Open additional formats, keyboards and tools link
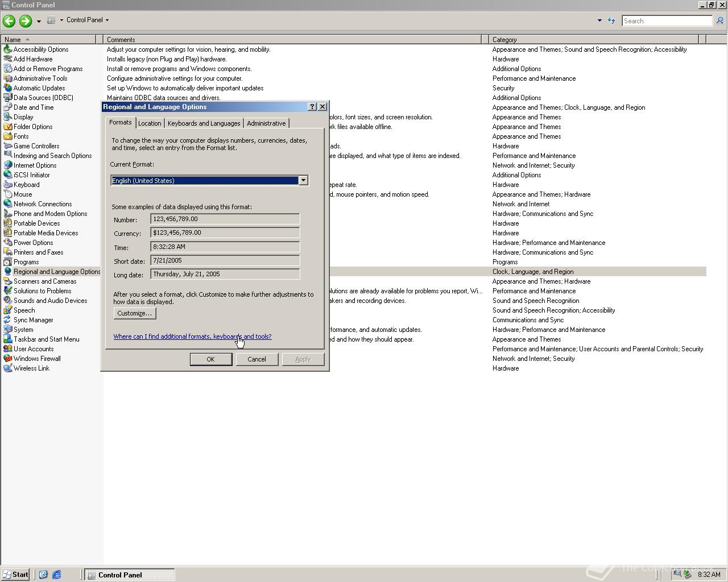 192,336
